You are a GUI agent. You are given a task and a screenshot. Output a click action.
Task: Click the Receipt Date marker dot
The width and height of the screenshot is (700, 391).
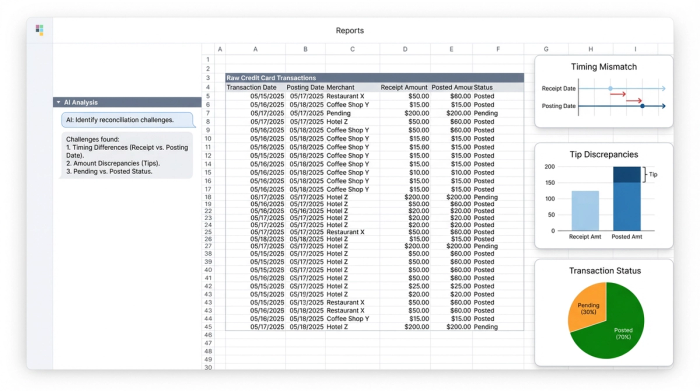pos(610,88)
